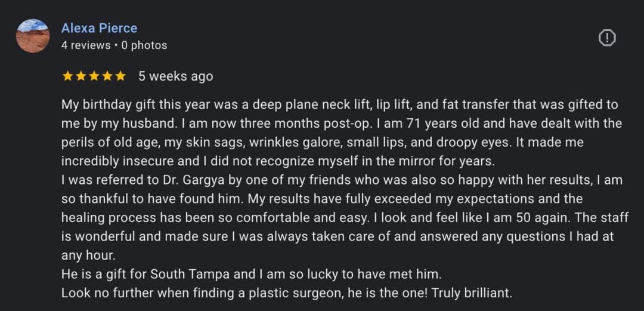Click the words "South Tampa" in the review
644x311 pixels.
point(185,274)
